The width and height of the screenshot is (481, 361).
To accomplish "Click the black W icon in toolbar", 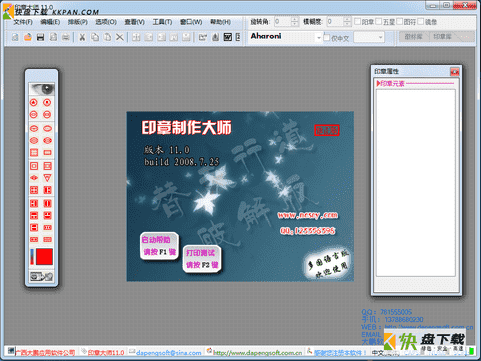I will 228,37.
